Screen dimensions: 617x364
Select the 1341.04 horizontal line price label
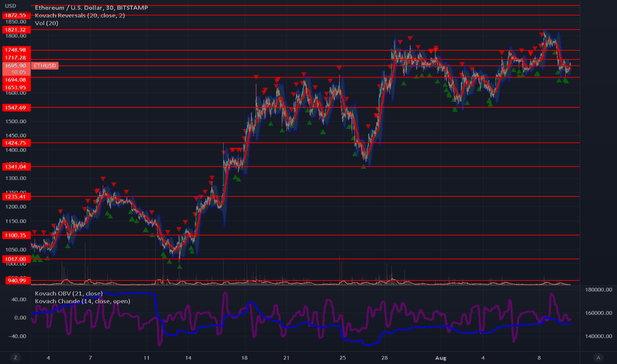(16, 167)
